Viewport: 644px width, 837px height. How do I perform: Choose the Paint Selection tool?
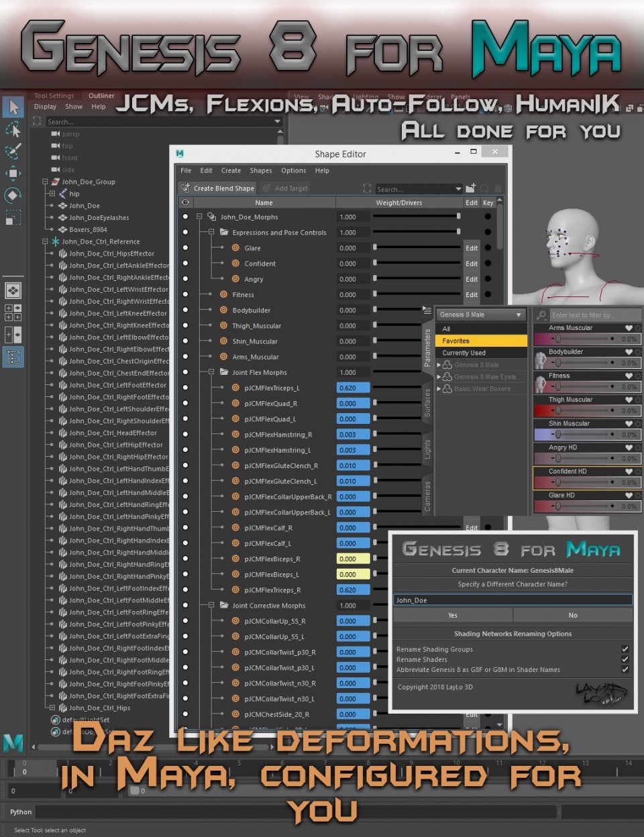[13, 151]
